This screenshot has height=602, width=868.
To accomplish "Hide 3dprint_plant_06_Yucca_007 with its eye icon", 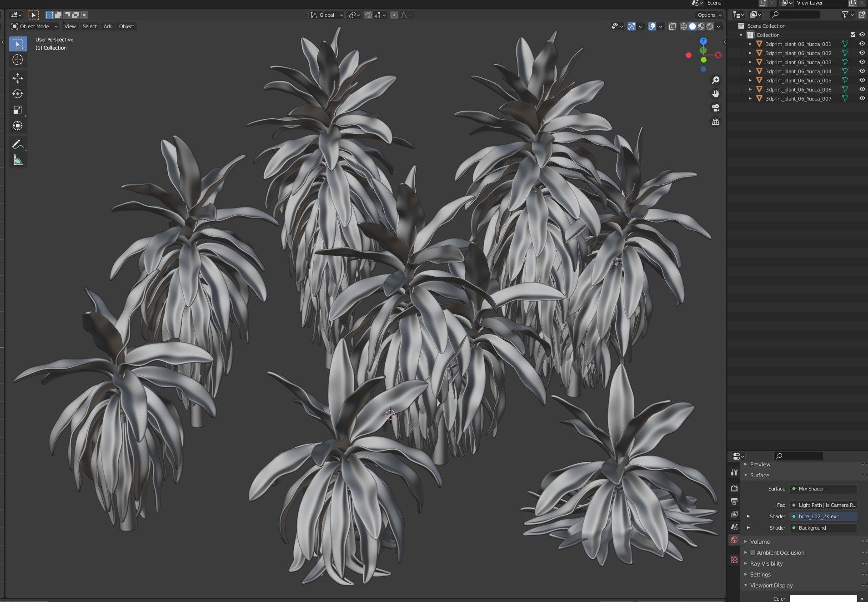I will (862, 99).
